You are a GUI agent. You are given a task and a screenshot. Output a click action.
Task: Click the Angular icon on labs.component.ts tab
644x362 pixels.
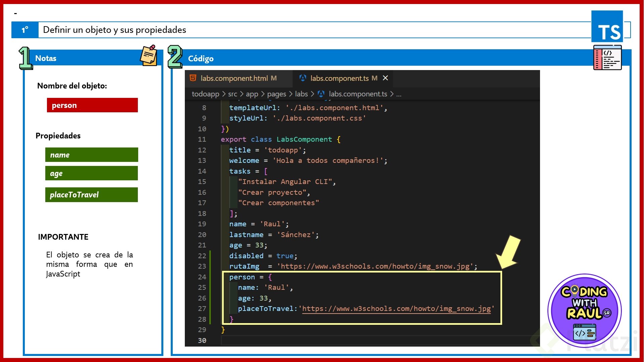303,78
